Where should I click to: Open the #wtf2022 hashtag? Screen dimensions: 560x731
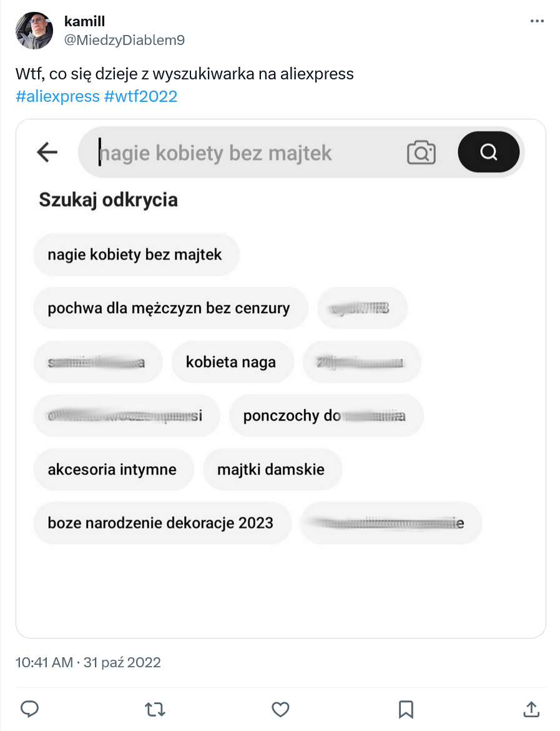pos(140,96)
